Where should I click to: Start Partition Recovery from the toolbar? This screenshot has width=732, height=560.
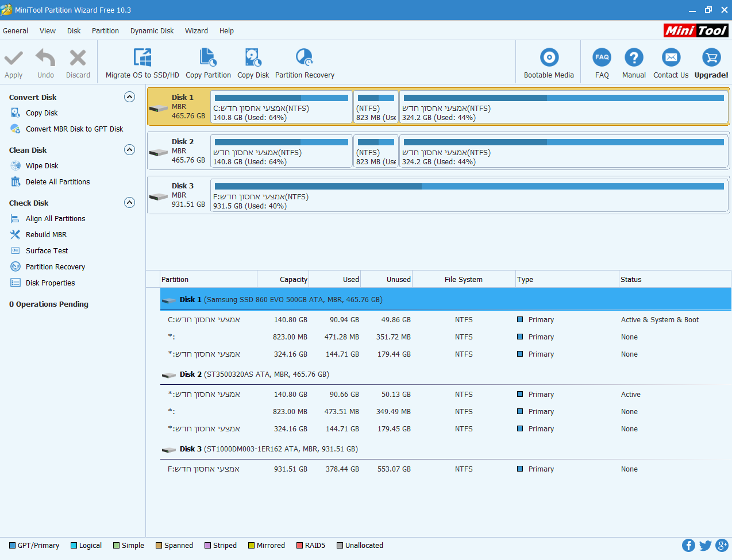[304, 57]
